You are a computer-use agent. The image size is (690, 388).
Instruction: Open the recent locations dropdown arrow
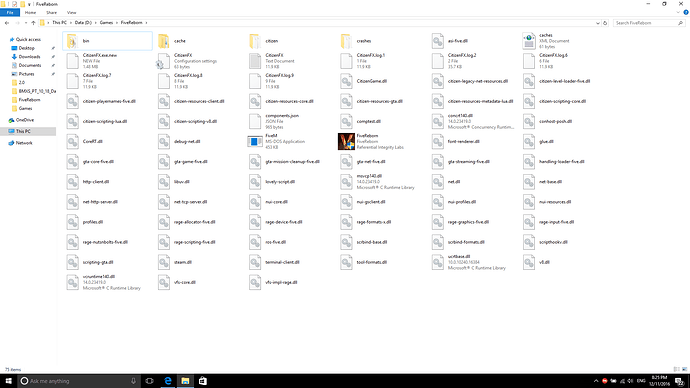pos(26,23)
